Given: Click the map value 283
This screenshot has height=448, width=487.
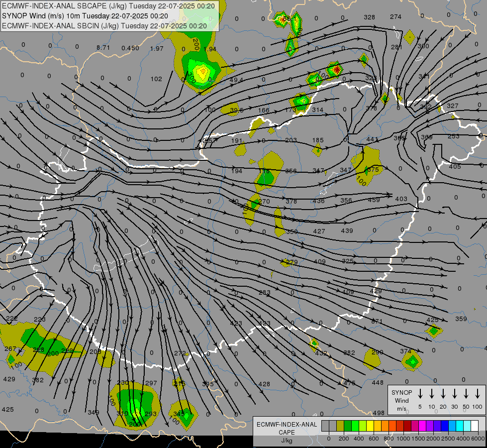Looking at the screenshot, I should 264,292.
